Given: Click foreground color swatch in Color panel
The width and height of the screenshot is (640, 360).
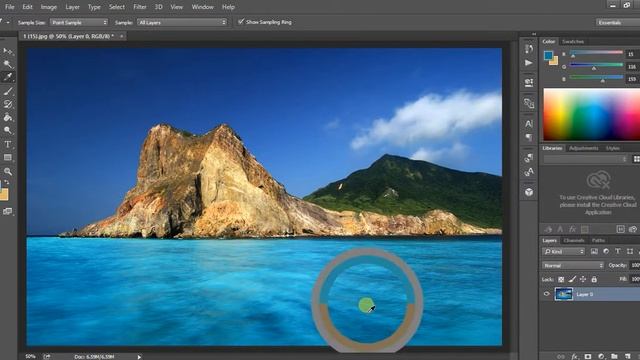Looking at the screenshot, I should tap(549, 55).
